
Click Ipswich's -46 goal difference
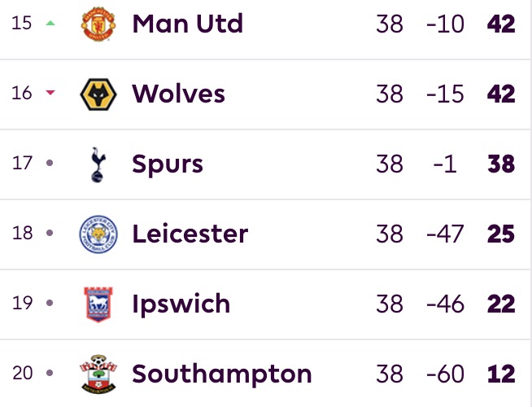tap(444, 304)
